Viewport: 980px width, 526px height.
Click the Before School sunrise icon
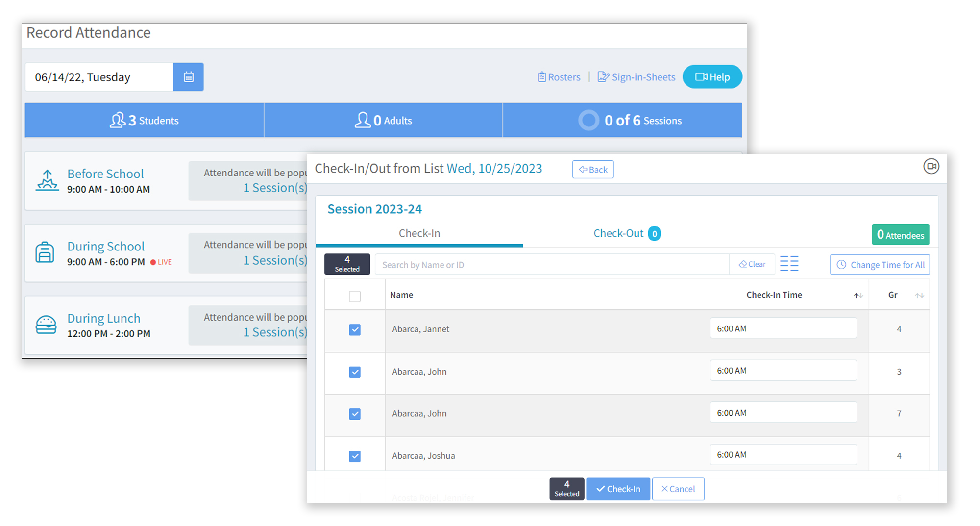pyautogui.click(x=47, y=180)
